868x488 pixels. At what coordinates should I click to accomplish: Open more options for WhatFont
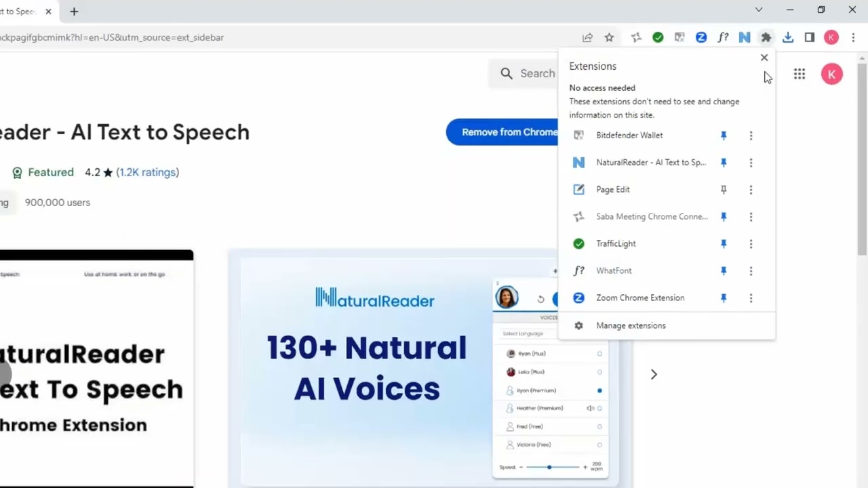pos(751,271)
